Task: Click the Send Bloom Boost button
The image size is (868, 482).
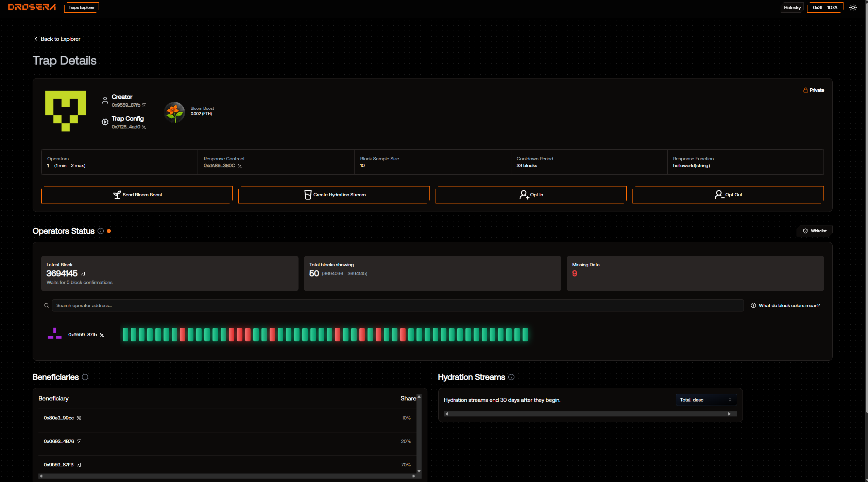Action: pyautogui.click(x=137, y=195)
